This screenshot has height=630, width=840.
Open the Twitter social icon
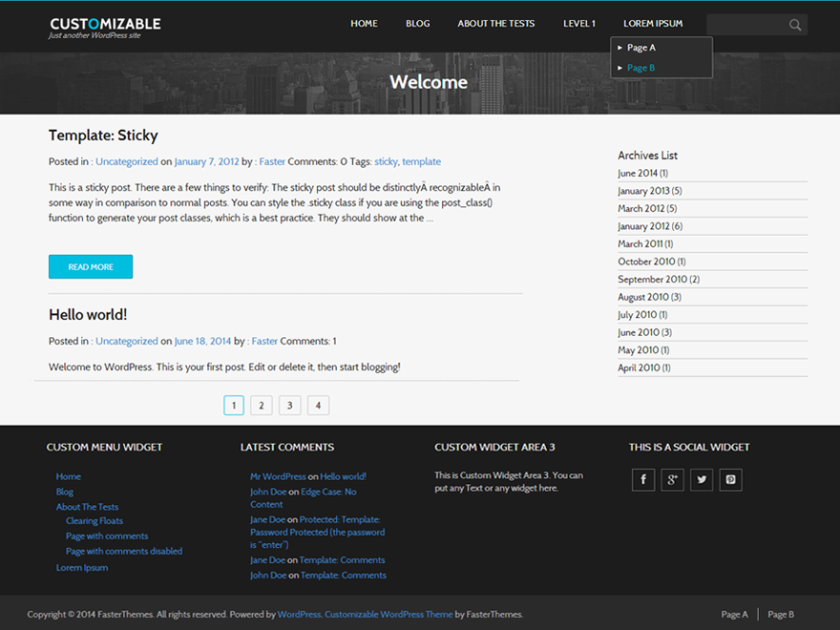tap(702, 479)
